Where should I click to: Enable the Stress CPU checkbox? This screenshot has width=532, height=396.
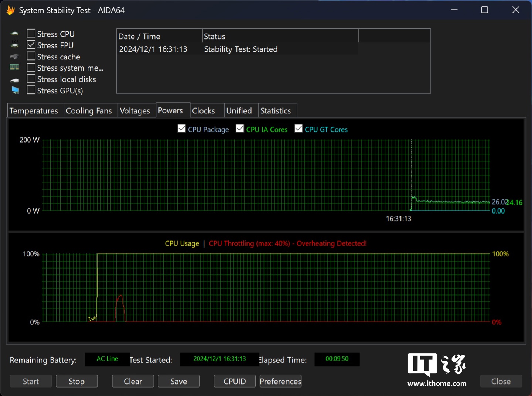(x=31, y=34)
